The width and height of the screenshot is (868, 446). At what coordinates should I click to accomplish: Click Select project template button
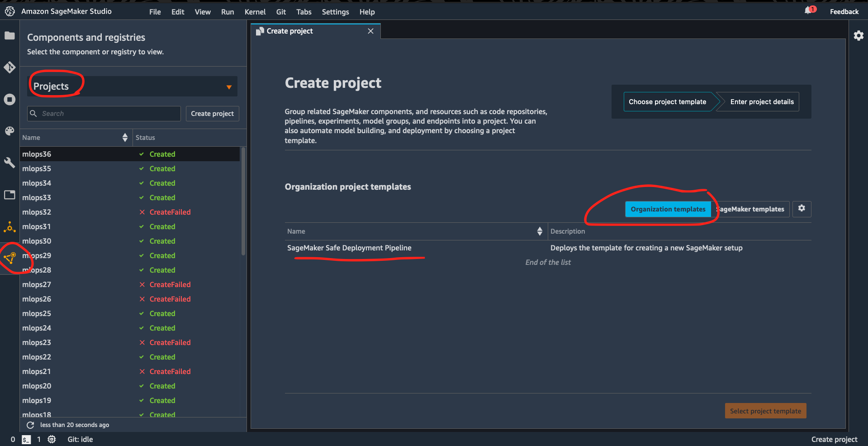(x=765, y=411)
